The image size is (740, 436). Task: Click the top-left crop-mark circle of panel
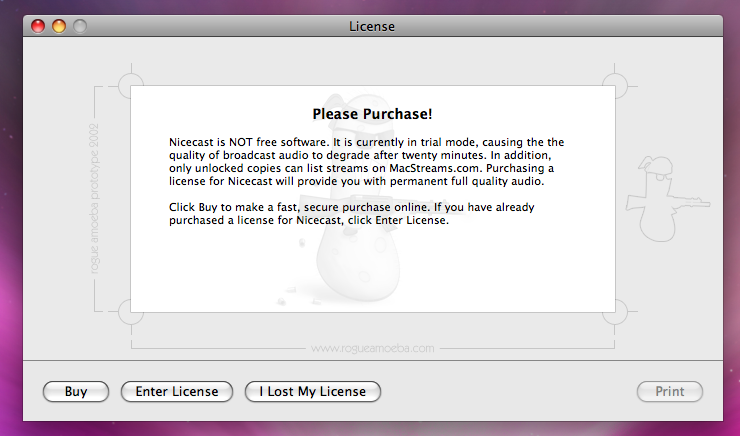(x=131, y=86)
